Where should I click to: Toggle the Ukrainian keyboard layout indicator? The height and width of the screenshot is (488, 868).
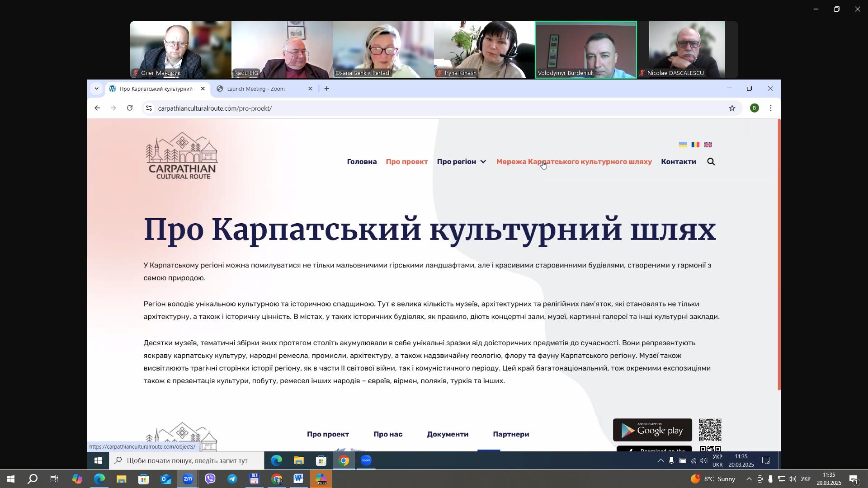(807, 479)
